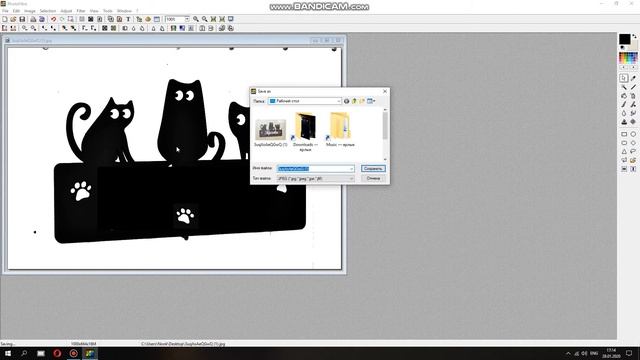640x360 pixels.
Task: Click the Windows Start button
Action: 7,353
